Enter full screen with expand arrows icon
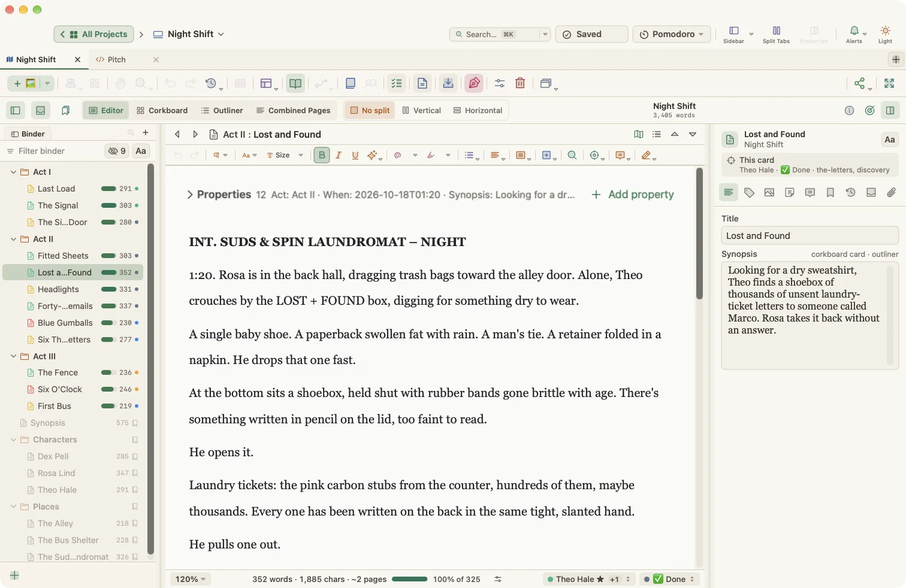Viewport: 906px width, 588px height. (889, 83)
